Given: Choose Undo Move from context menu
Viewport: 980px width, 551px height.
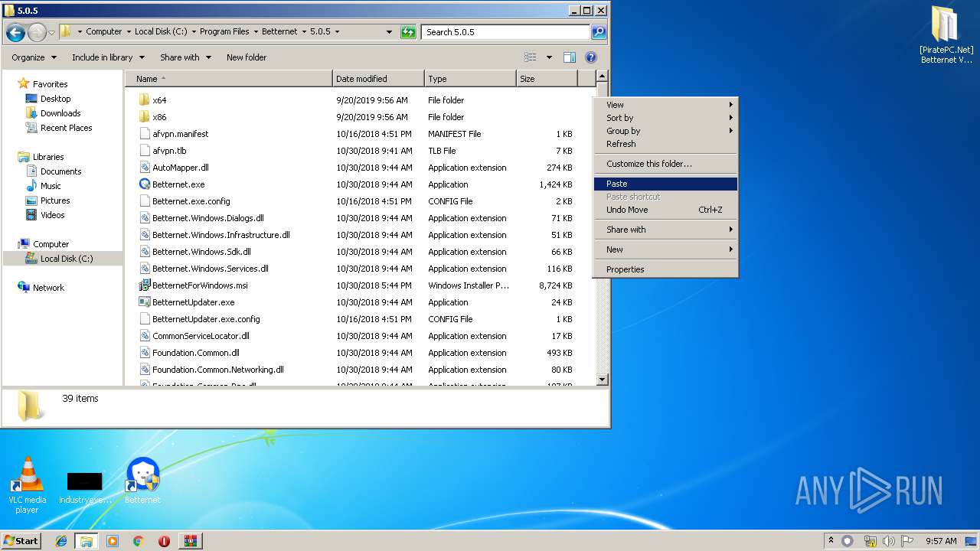Looking at the screenshot, I should point(665,210).
